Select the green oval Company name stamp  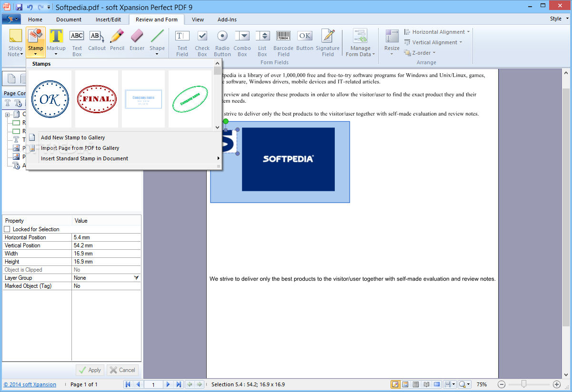[190, 99]
